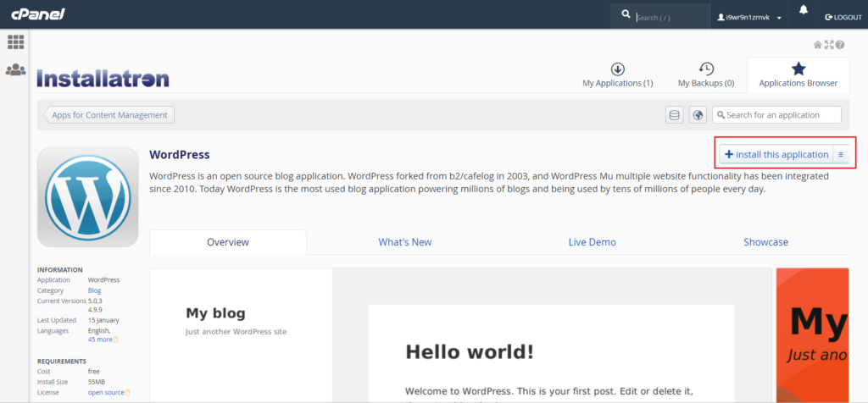Viewport: 868px width, 403px height.
Task: Click the INFORMATION section heading
Action: click(x=60, y=270)
